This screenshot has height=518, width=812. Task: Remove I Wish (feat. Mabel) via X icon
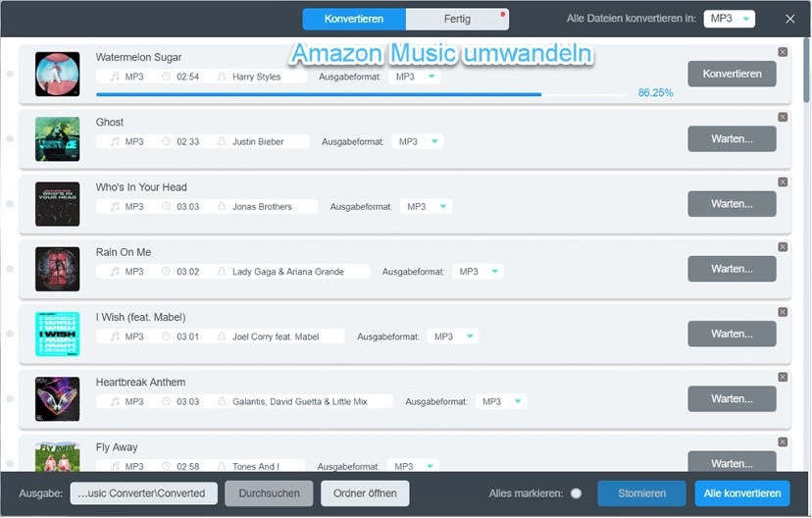point(783,312)
